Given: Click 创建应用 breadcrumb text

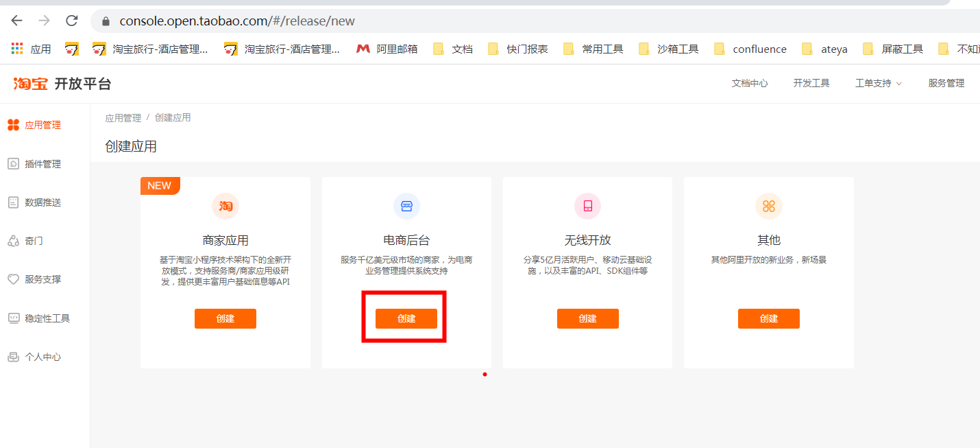Looking at the screenshot, I should pos(173,118).
